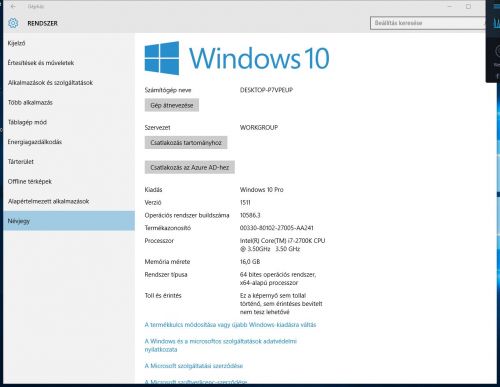Screen dimensions: 500x387
Task: Click the Gép átnevezése button
Action: point(172,105)
